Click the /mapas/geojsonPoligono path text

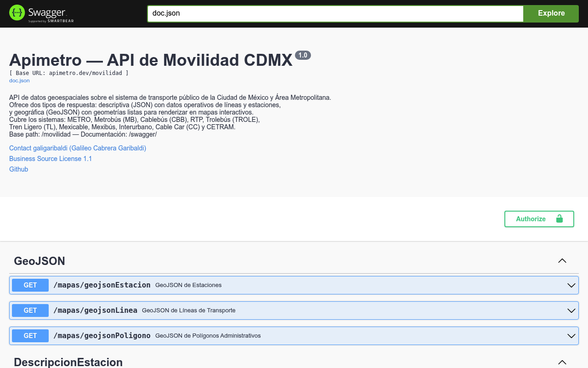point(102,335)
